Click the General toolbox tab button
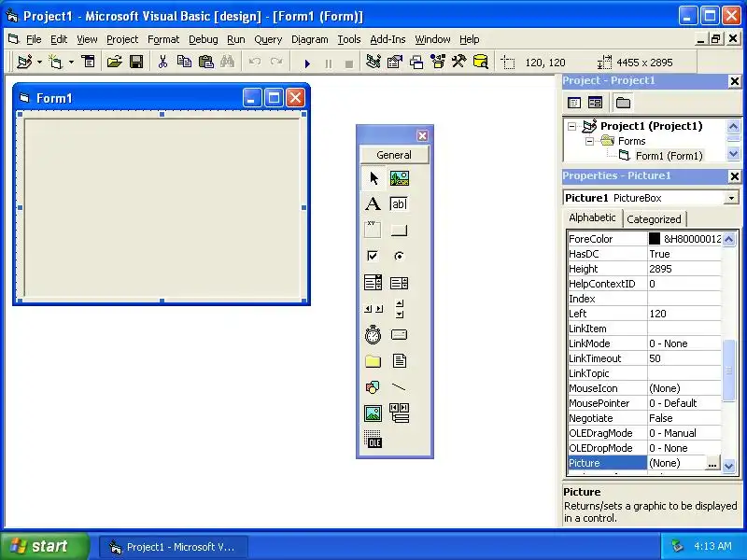The height and width of the screenshot is (560, 747). 394,155
